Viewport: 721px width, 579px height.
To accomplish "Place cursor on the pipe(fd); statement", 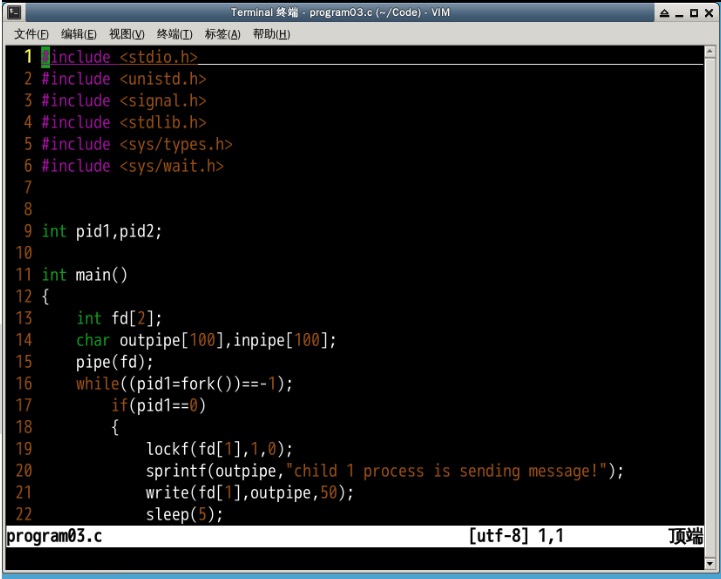I will (x=115, y=362).
